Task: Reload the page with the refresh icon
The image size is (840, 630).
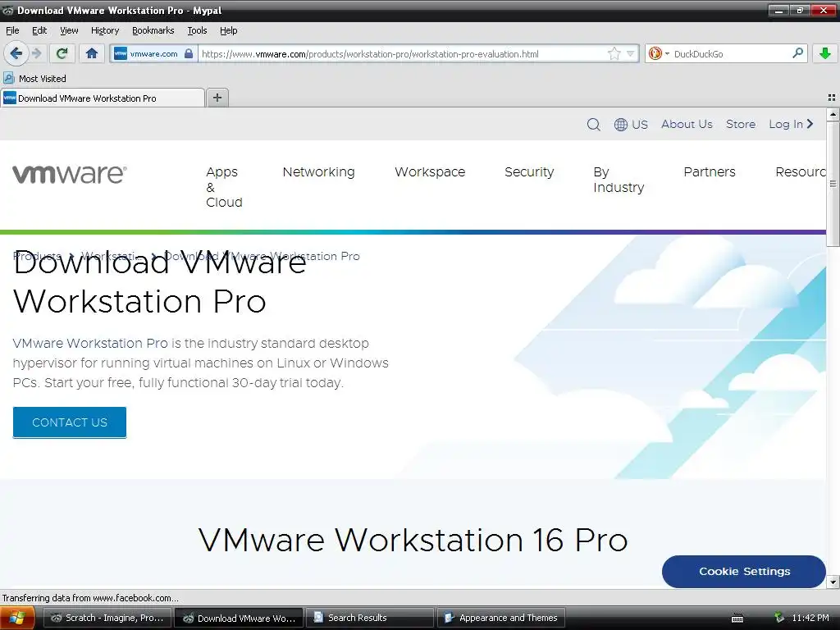Action: pyautogui.click(x=62, y=53)
